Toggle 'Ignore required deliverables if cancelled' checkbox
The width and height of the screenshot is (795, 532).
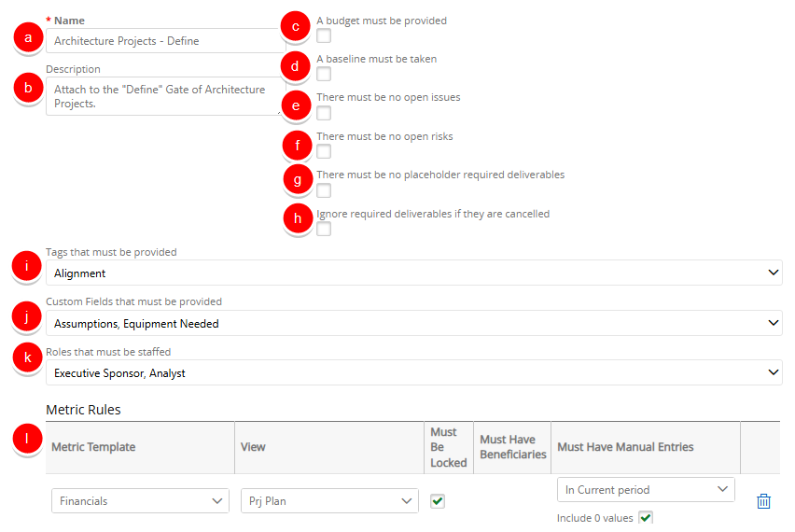click(x=324, y=230)
